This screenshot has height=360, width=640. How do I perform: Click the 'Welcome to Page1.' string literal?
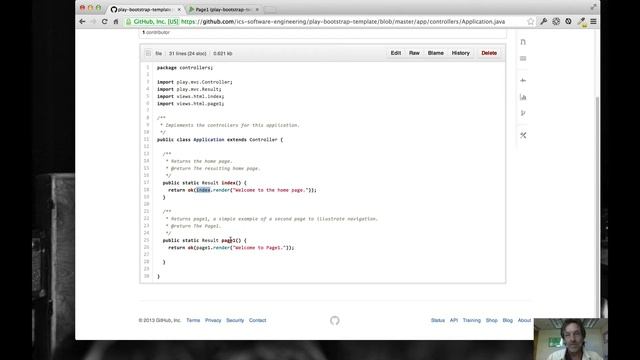pos(260,248)
